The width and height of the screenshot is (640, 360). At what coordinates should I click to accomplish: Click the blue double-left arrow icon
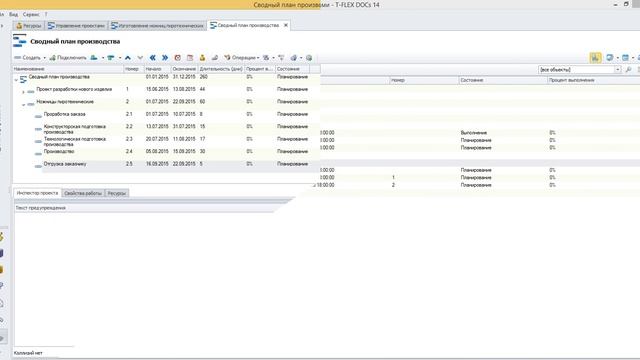click(153, 58)
